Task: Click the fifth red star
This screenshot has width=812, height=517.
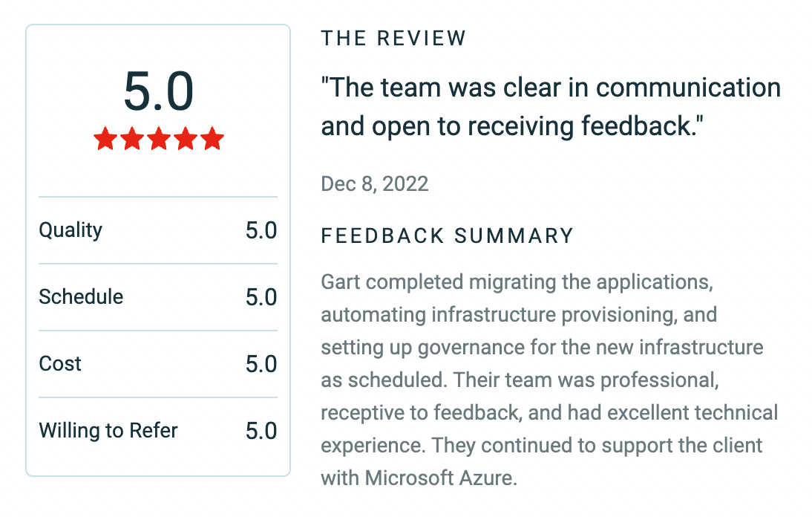Action: click(x=212, y=139)
